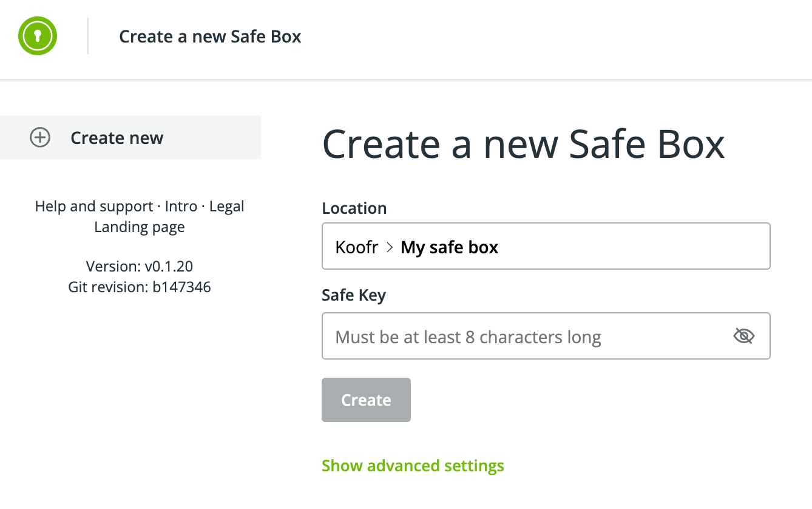
Task: Select the Create new sidebar item
Action: (117, 138)
